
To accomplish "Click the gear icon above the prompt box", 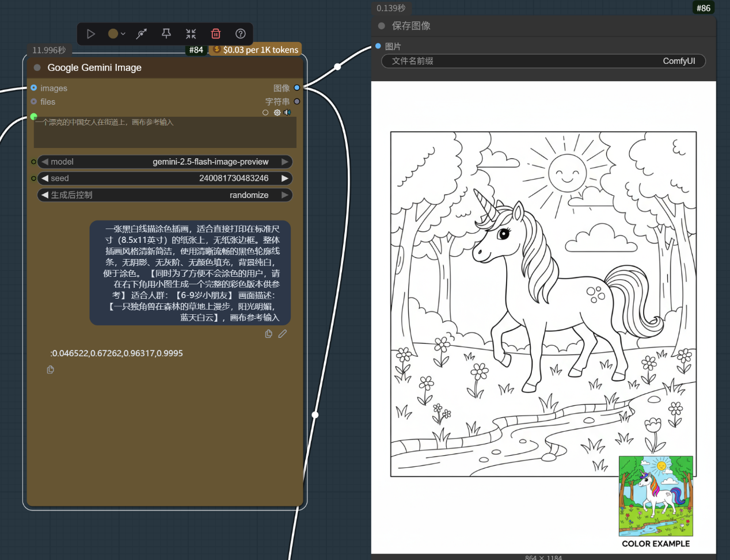I will coord(277,113).
